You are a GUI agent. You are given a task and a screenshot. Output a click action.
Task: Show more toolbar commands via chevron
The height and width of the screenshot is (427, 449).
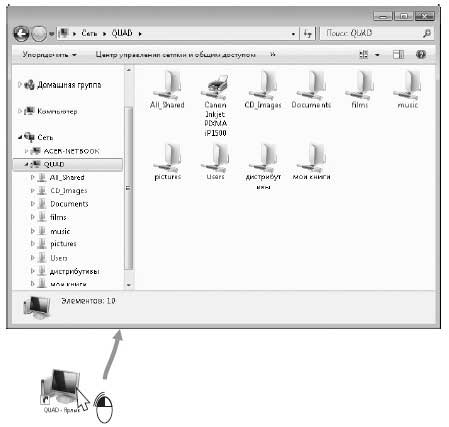tap(273, 54)
